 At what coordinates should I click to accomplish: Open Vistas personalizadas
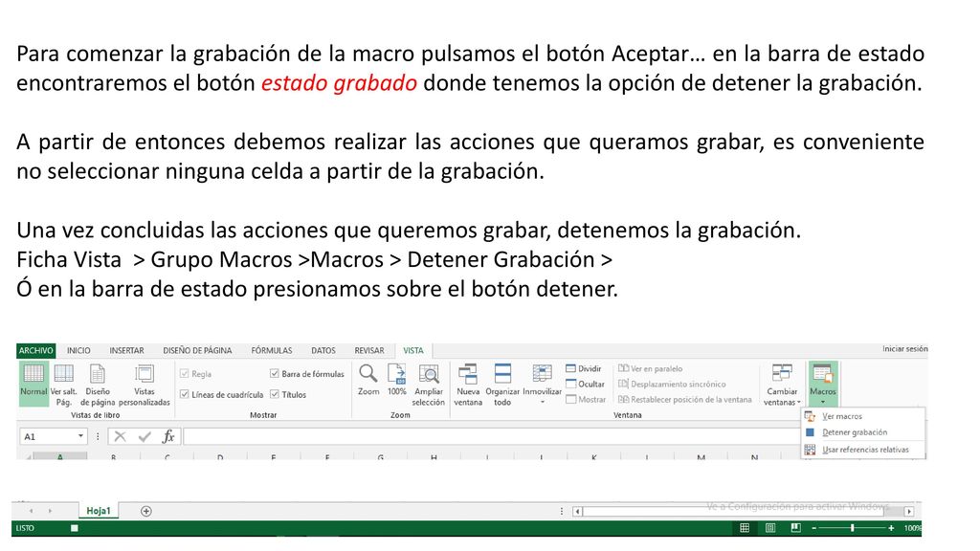tap(145, 384)
